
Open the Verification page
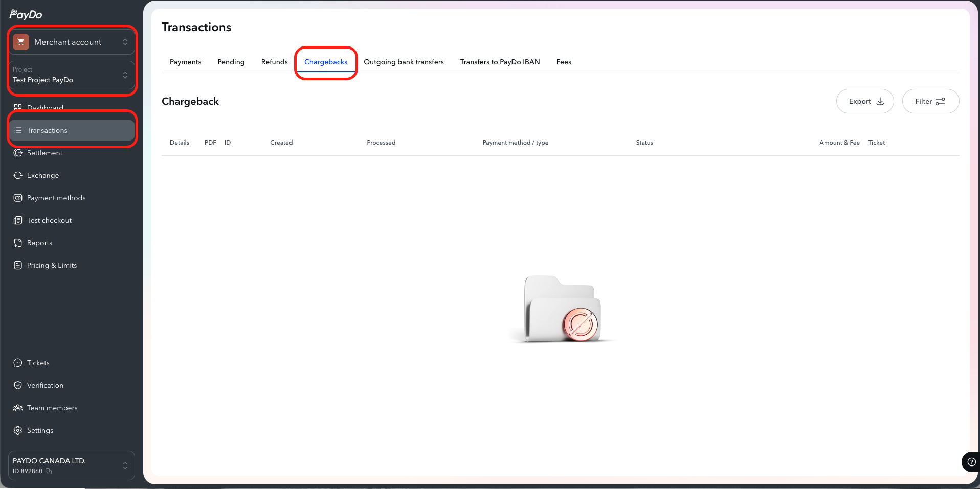(45, 385)
